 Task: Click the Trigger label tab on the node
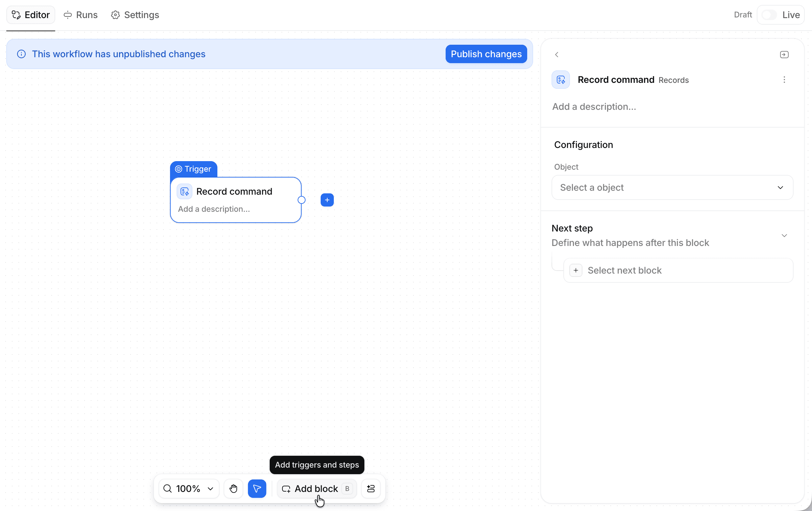[x=193, y=169]
